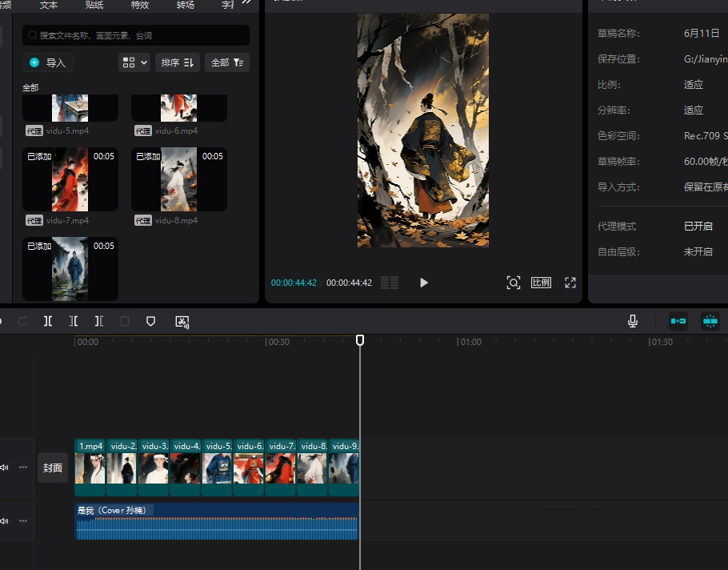Play the preview video
The width and height of the screenshot is (728, 570).
click(423, 283)
